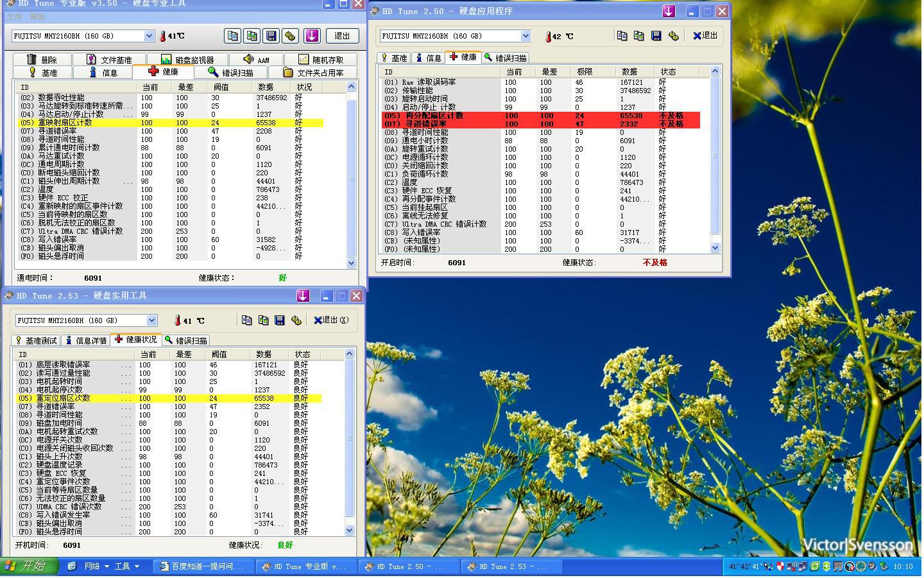The width and height of the screenshot is (924, 578).
Task: Click scroll-up arrow in HD Tune 2.50 list
Action: coord(715,71)
